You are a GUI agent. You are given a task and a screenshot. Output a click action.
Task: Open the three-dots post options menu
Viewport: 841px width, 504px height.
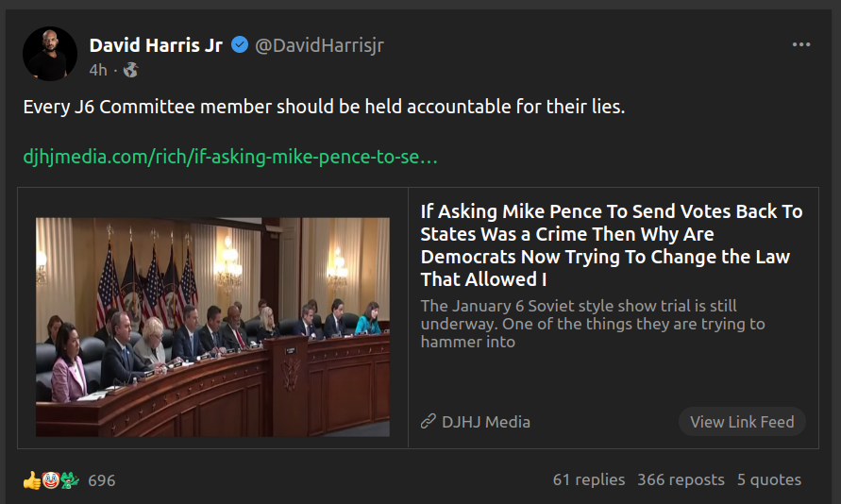pyautogui.click(x=801, y=44)
